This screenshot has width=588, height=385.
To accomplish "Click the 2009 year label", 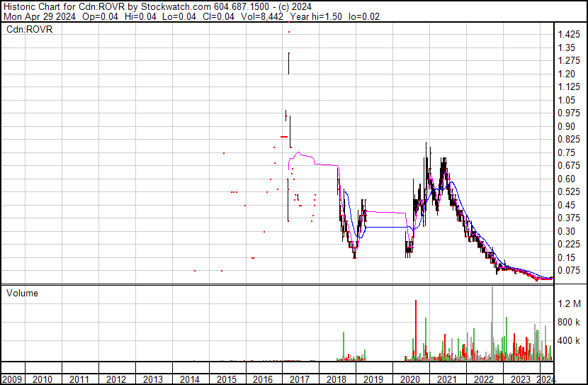I will (11, 379).
